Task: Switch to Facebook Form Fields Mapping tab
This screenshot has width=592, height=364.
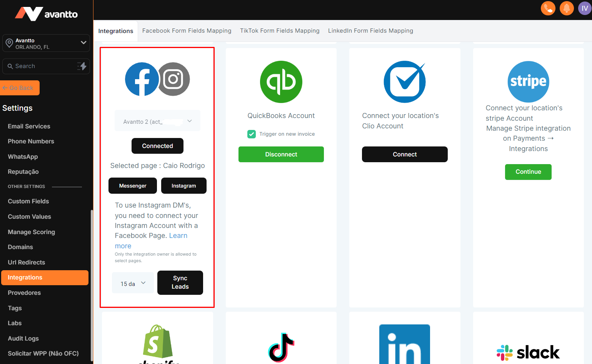Action: coord(187,31)
